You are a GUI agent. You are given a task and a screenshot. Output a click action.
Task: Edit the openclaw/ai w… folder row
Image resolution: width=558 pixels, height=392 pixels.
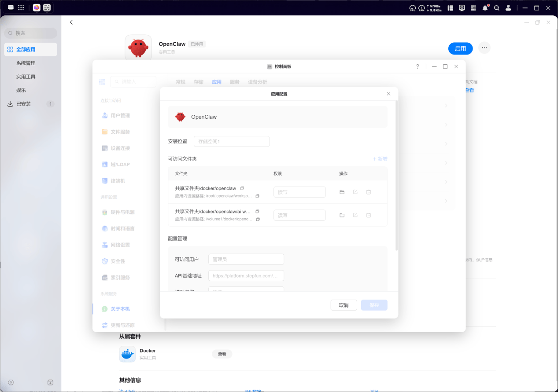[355, 215]
